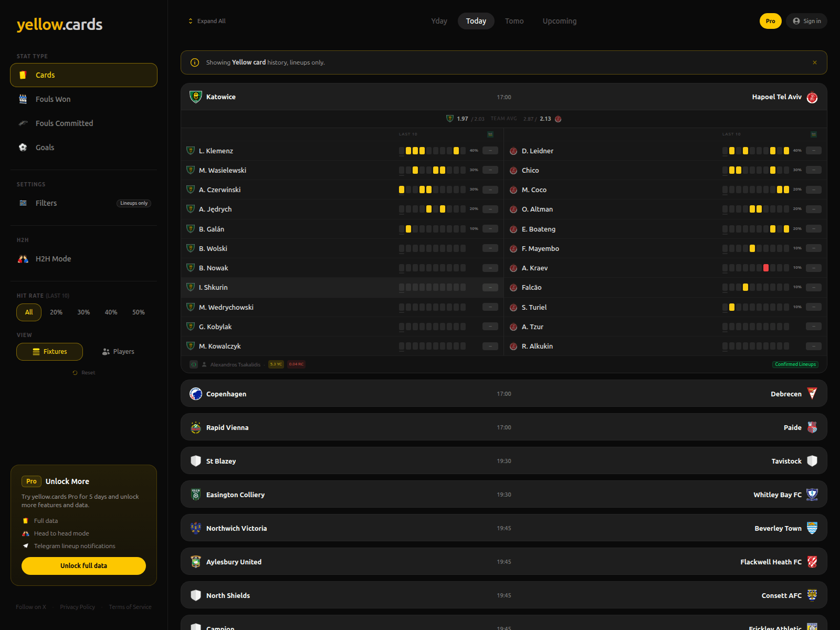Click the info icon in banner
Screen dimensions: 840x630
[x=195, y=62]
